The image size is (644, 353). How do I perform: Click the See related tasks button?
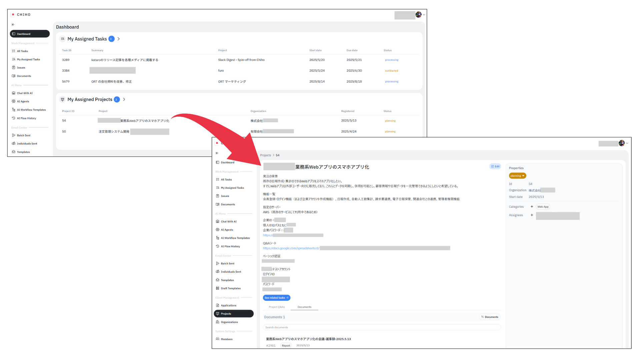tap(276, 298)
